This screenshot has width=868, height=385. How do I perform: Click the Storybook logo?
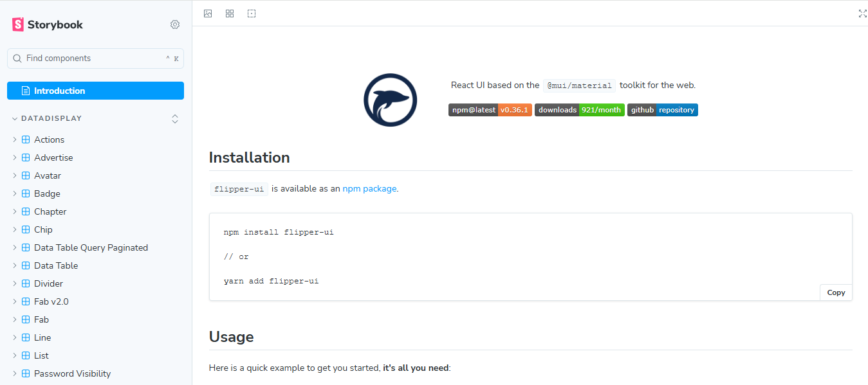point(48,24)
